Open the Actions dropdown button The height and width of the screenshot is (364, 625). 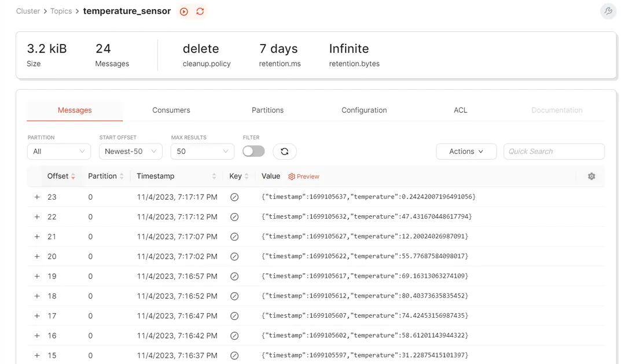(466, 151)
